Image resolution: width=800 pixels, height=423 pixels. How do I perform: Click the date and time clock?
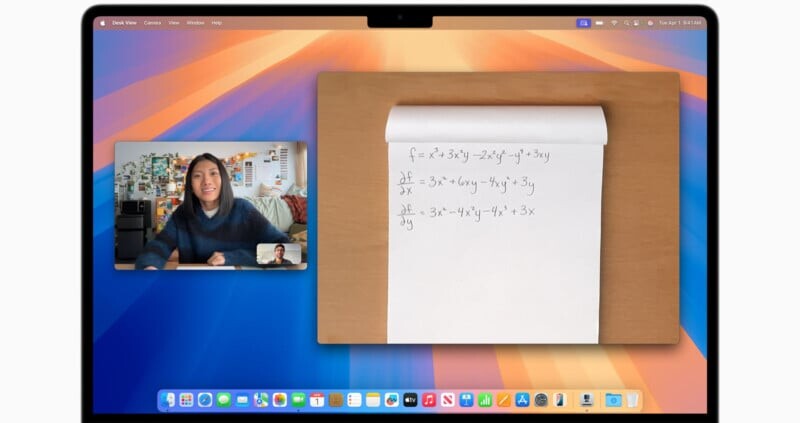[x=680, y=22]
